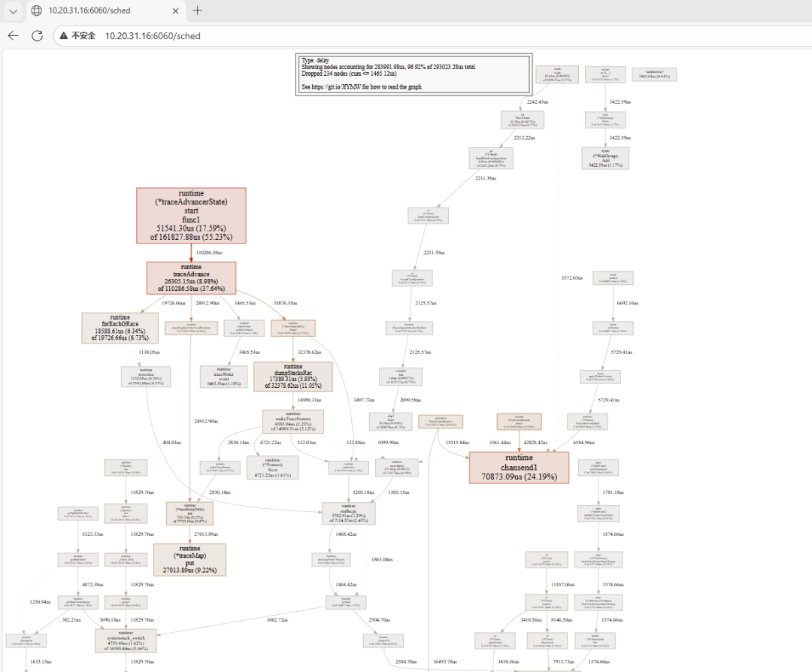Click edge label 2242.43us
The width and height of the screenshot is (812, 672).
[538, 102]
